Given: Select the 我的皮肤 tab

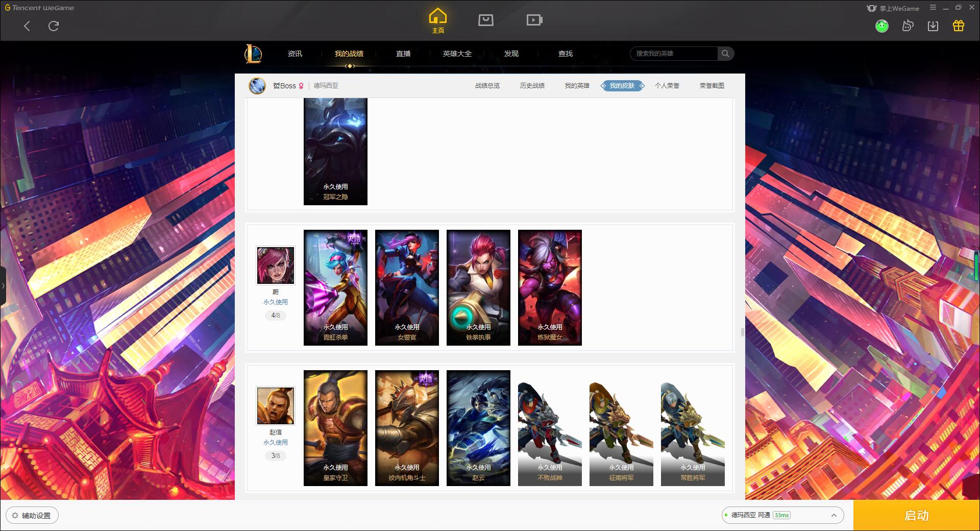Looking at the screenshot, I should pyautogui.click(x=622, y=86).
